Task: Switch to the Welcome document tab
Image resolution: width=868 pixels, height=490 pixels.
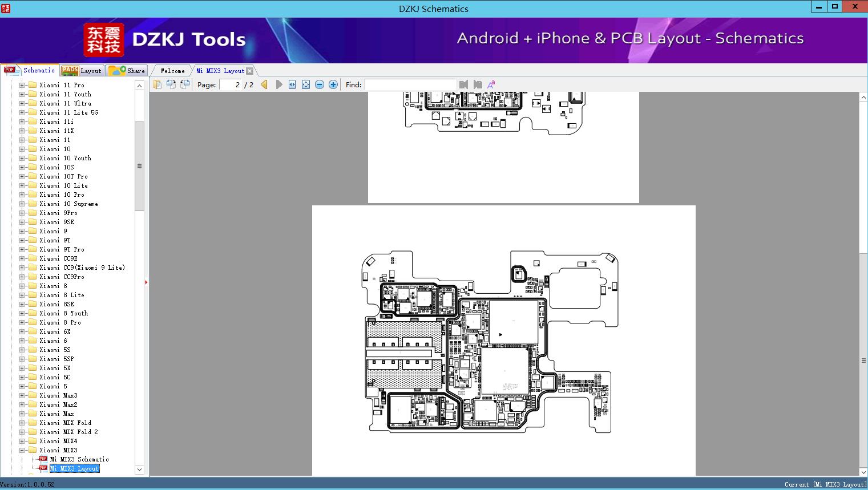Action: point(172,71)
